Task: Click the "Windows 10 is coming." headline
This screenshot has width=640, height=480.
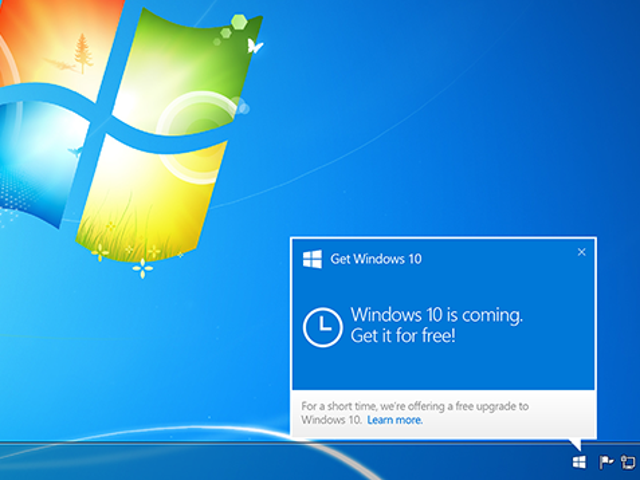Action: [x=436, y=316]
